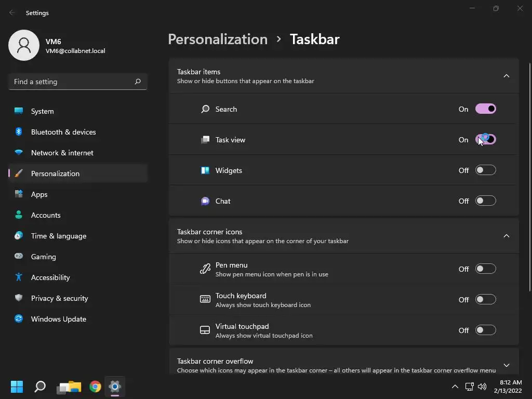Turn off the Search taskbar toggle
The image size is (532, 399).
tap(486, 109)
